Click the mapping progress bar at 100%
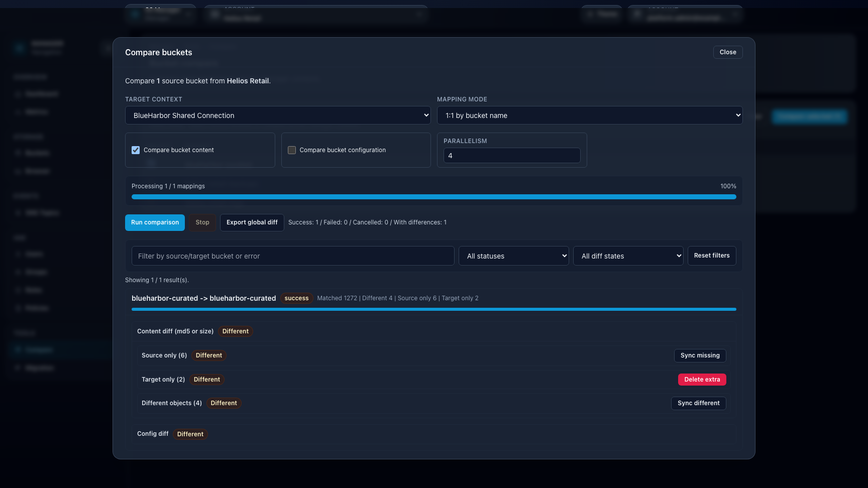The image size is (868, 488). (x=433, y=197)
